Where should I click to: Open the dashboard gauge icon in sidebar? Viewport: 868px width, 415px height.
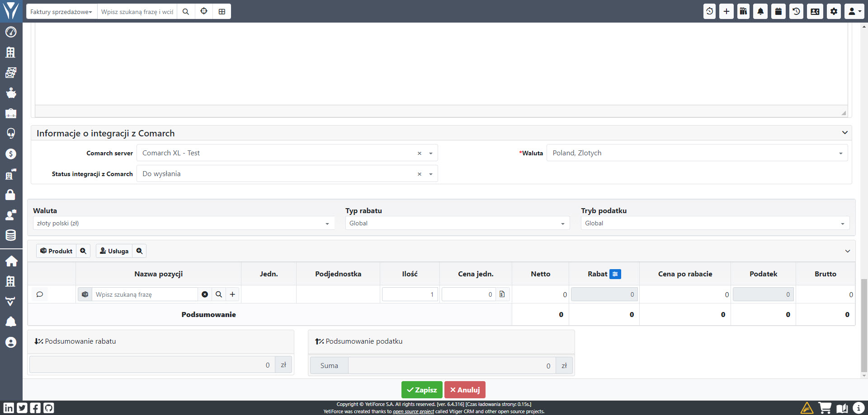11,32
